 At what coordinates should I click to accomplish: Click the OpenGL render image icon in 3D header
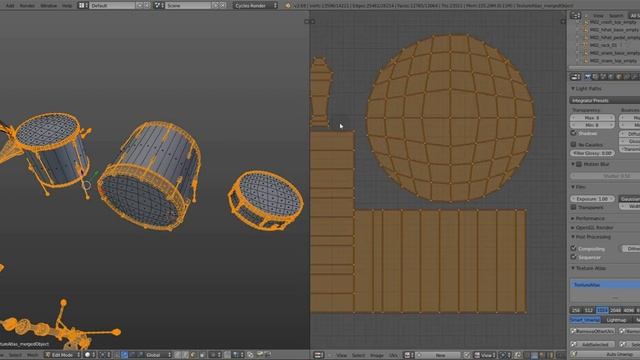click(x=259, y=355)
